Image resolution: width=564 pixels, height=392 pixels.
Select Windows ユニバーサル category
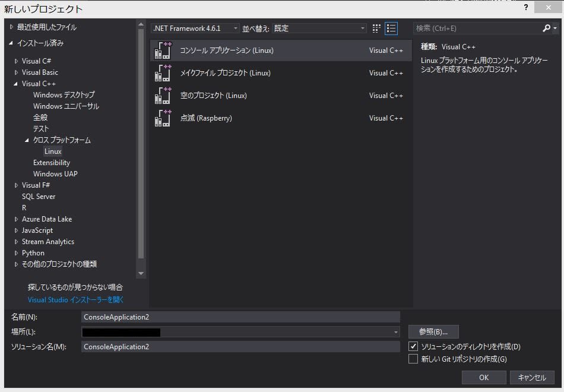(66, 106)
